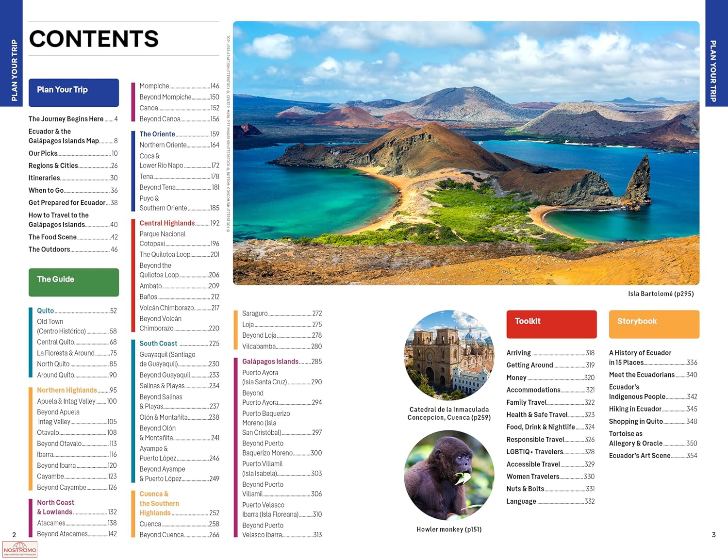The image size is (728, 560).
Task: Click the 'Loja' page 275 entry
Action: [282, 325]
